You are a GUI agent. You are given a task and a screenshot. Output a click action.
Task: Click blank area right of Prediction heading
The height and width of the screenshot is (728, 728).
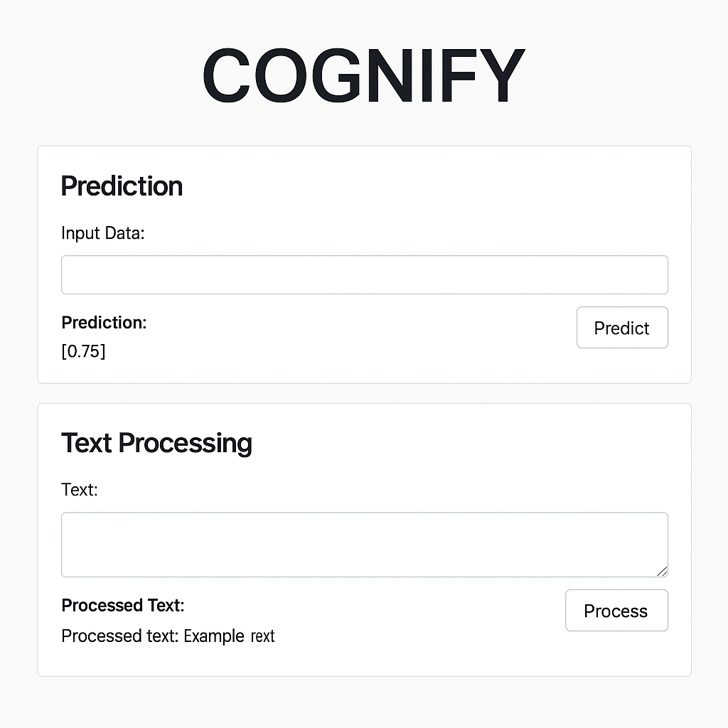coord(418,186)
